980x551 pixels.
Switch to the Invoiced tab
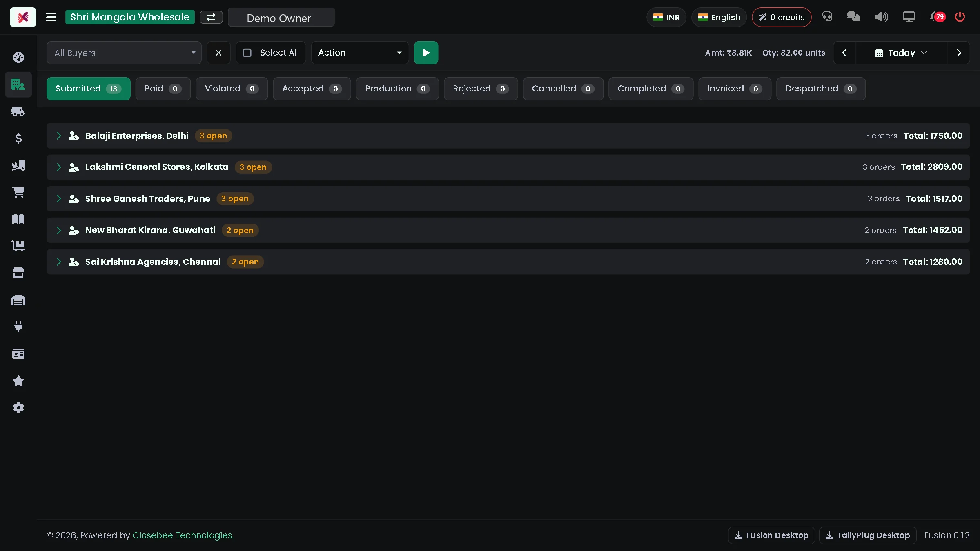735,89
